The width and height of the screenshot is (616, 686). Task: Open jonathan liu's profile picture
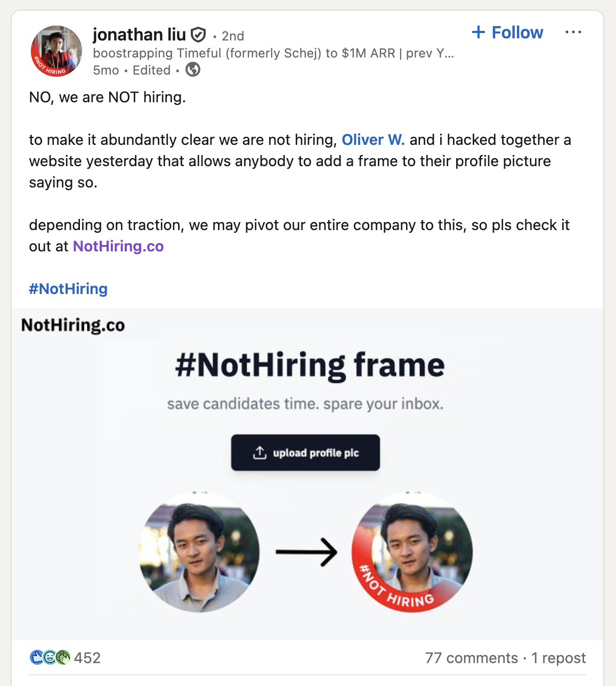click(56, 51)
